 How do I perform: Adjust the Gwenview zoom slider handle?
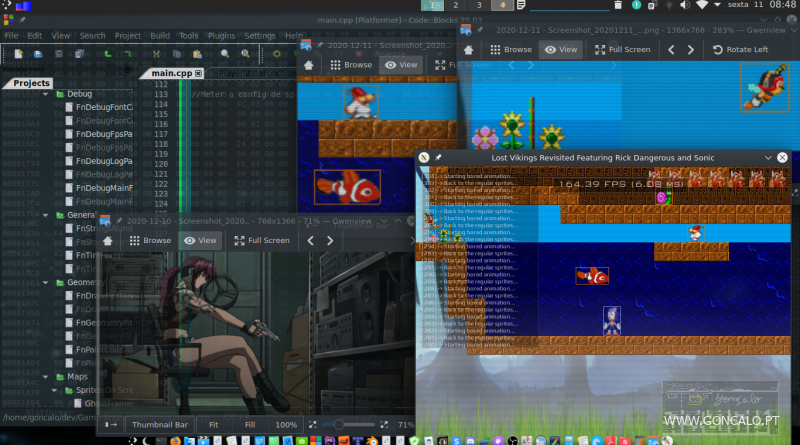(339, 425)
